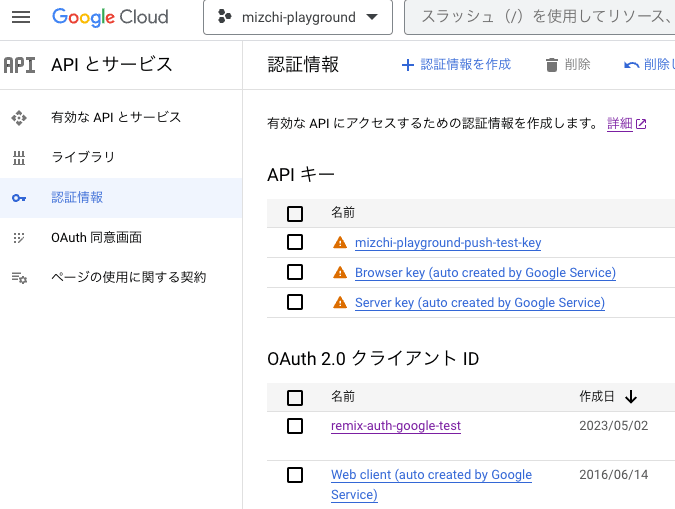This screenshot has width=675, height=509.
Task: Click the key icon for 認証情報
Action: coord(19,198)
